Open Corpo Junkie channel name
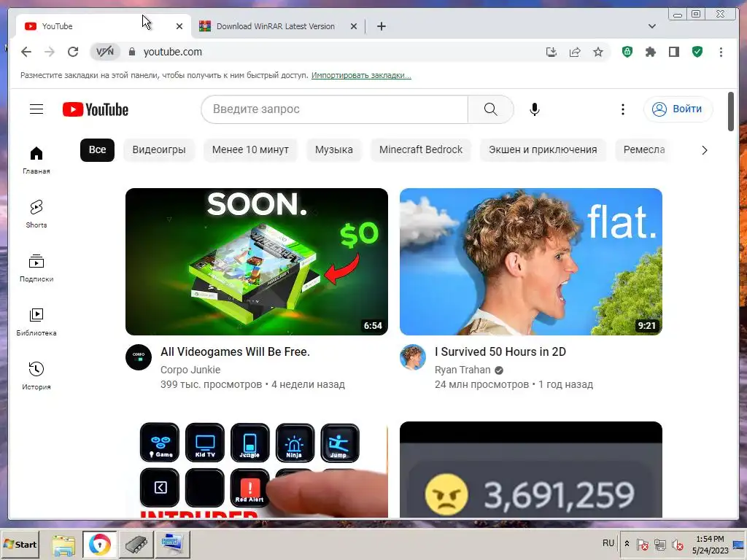The image size is (747, 560). coord(190,370)
